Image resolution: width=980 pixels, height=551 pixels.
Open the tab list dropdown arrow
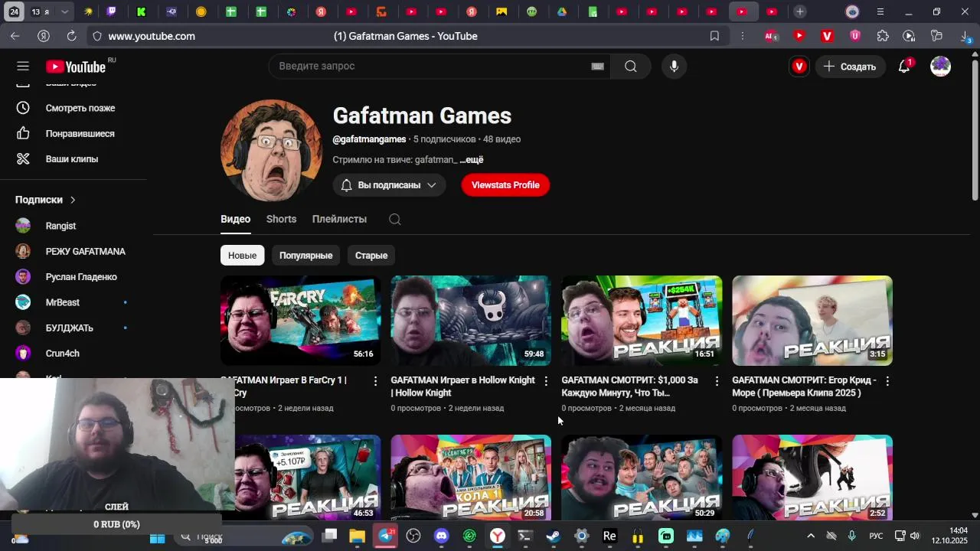pos(65,11)
